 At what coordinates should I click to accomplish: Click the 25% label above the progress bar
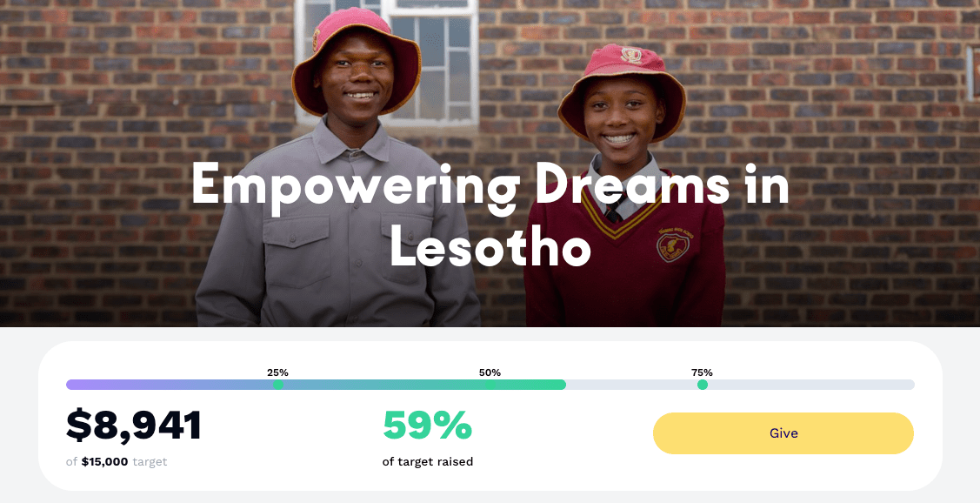[278, 372]
